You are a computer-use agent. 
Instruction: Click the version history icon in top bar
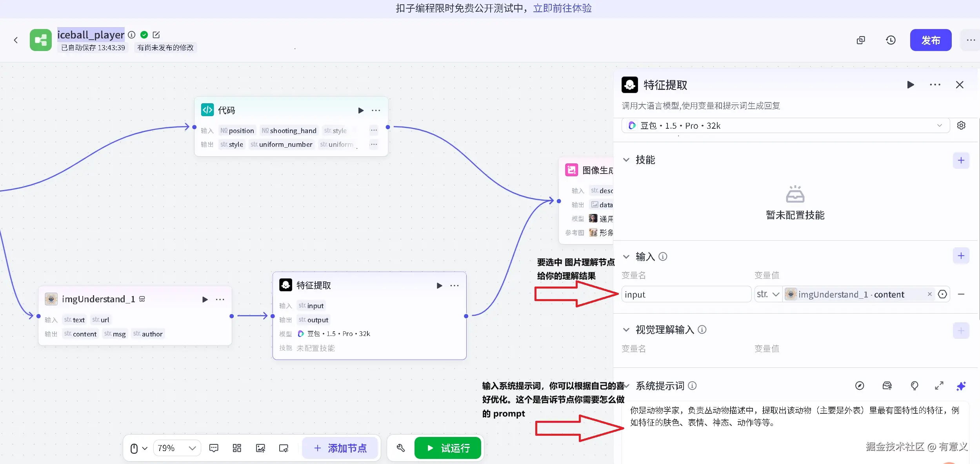click(891, 40)
